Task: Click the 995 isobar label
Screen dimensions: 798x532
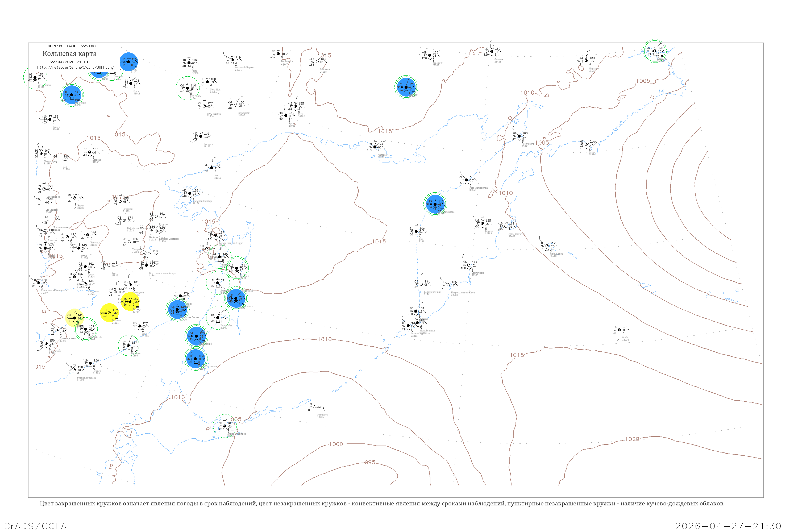Action: pos(370,462)
